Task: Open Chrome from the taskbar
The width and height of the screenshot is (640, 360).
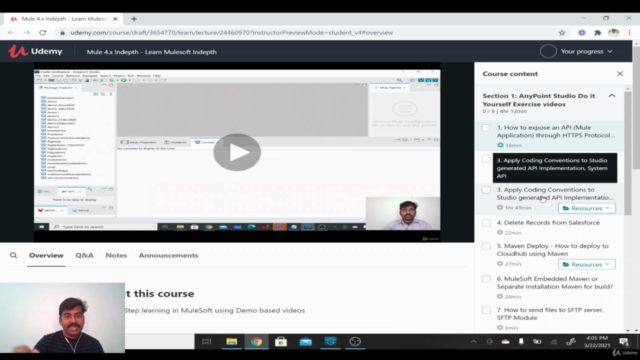Action: pyautogui.click(x=256, y=342)
